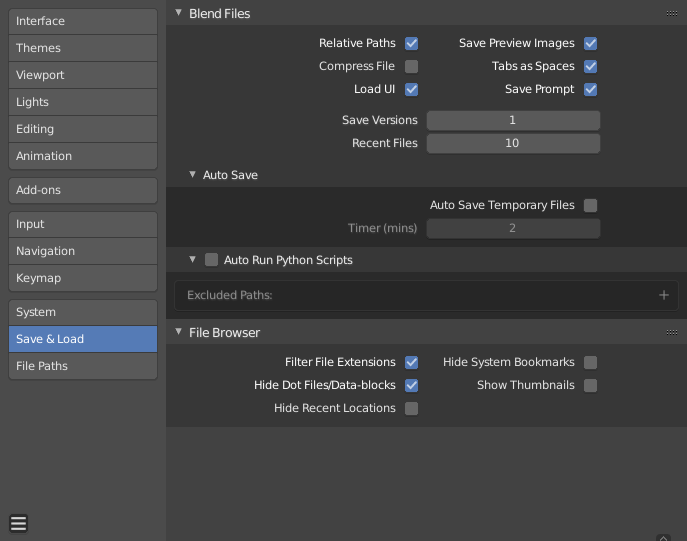
Task: Open System preferences tab
Action: (83, 312)
